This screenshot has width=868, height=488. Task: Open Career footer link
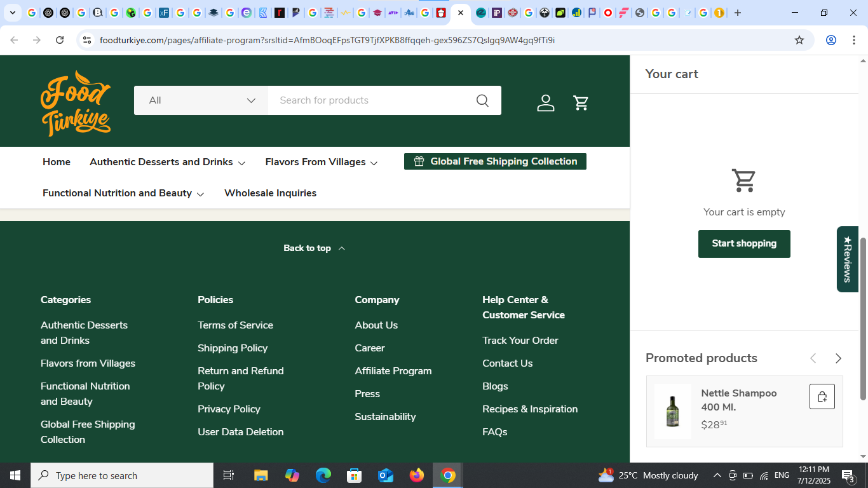point(370,348)
